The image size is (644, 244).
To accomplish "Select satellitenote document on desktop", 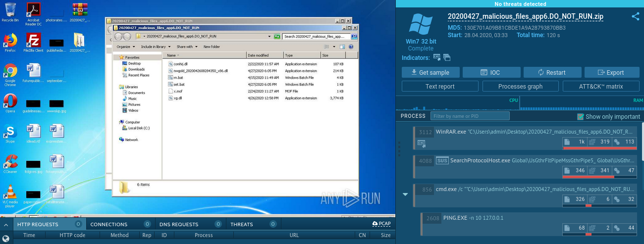I will click(x=56, y=195).
